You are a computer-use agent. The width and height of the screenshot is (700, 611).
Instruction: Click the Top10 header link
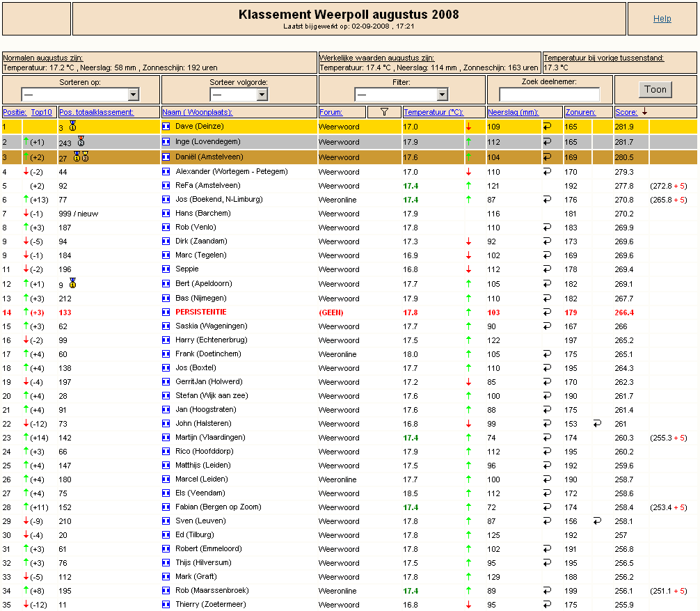(41, 112)
